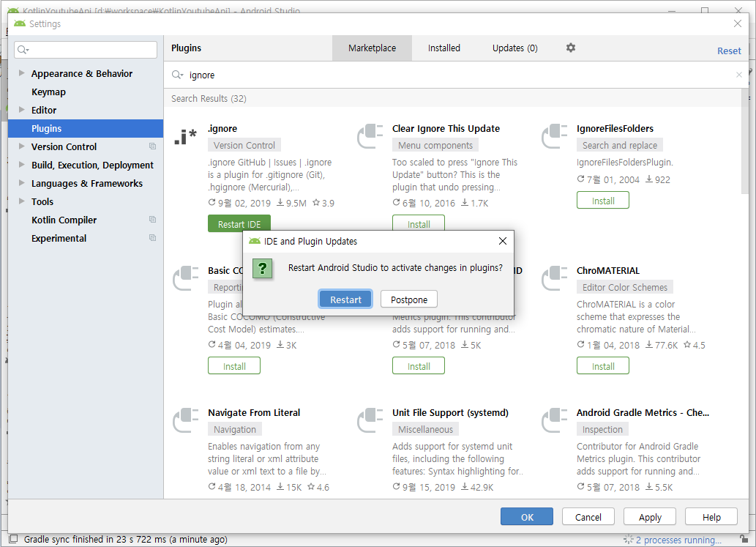Open Unit File Support (systemd) title
The height and width of the screenshot is (547, 756).
point(450,412)
